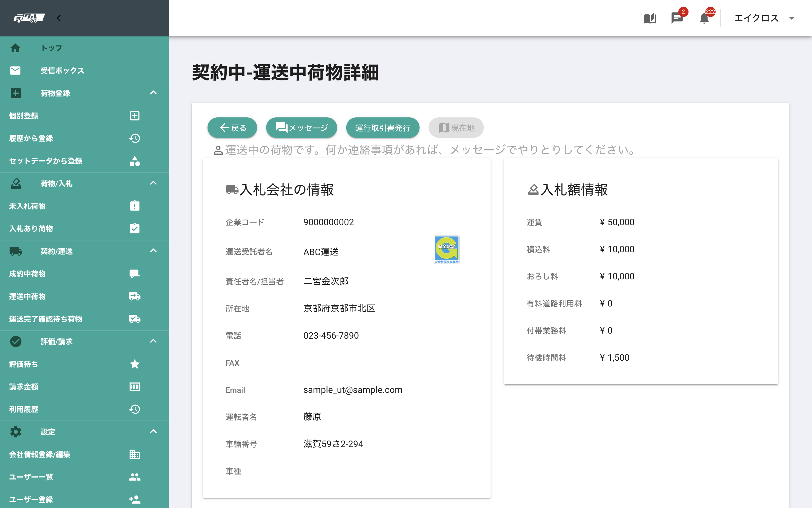Image resolution: width=812 pixels, height=508 pixels.
Task: Open セットデータから登録 menu item
Action: tap(46, 161)
